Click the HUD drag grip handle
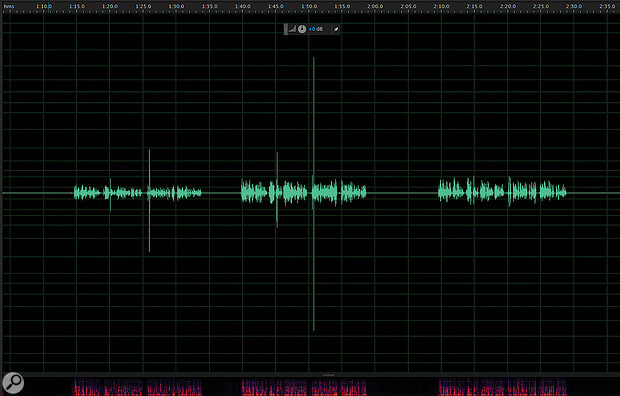 (x=286, y=29)
